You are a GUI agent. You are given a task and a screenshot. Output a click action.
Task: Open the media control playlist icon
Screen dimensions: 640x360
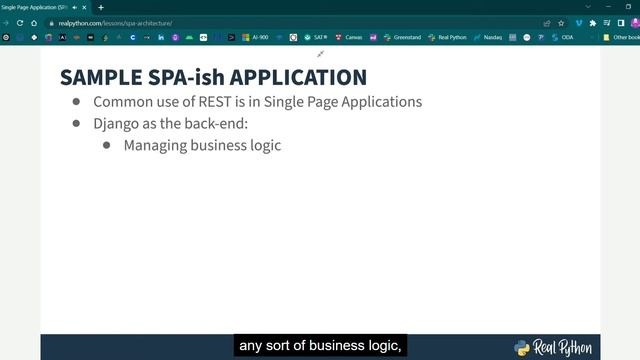[x=607, y=23]
